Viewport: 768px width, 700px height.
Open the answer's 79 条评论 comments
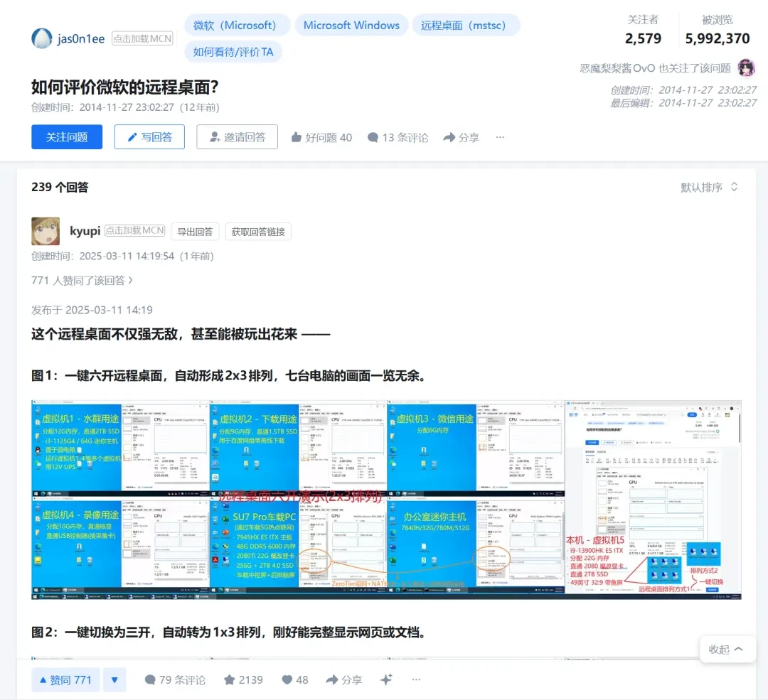point(176,680)
